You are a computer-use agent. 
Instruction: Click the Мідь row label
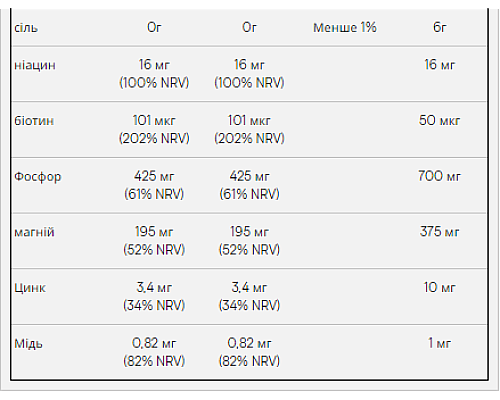click(x=28, y=343)
